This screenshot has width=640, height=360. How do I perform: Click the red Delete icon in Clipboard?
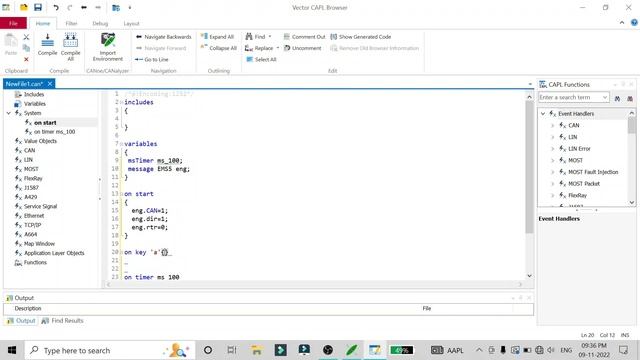[26, 60]
